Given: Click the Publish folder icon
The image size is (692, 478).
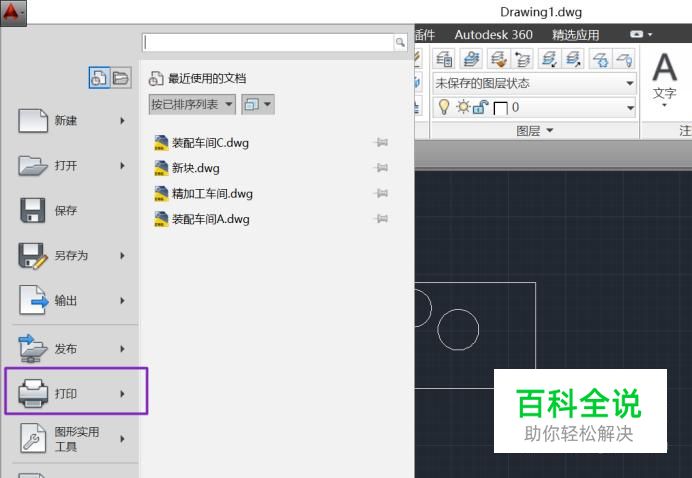Looking at the screenshot, I should point(33,349).
